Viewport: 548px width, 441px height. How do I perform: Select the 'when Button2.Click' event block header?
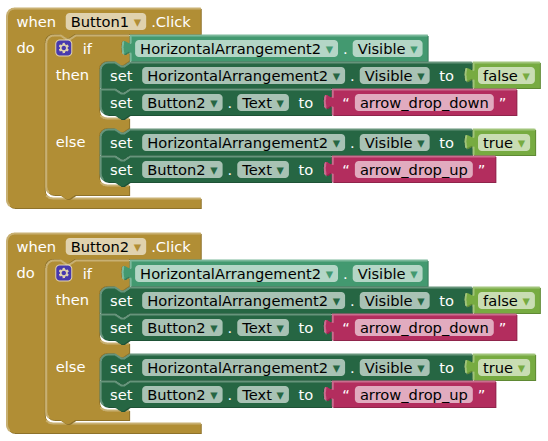pyautogui.click(x=104, y=247)
